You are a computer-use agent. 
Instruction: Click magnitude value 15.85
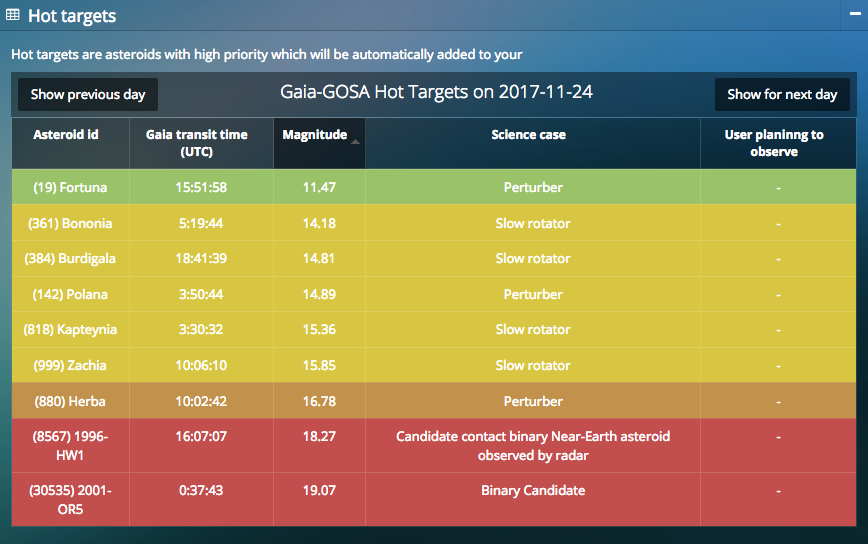coord(319,365)
